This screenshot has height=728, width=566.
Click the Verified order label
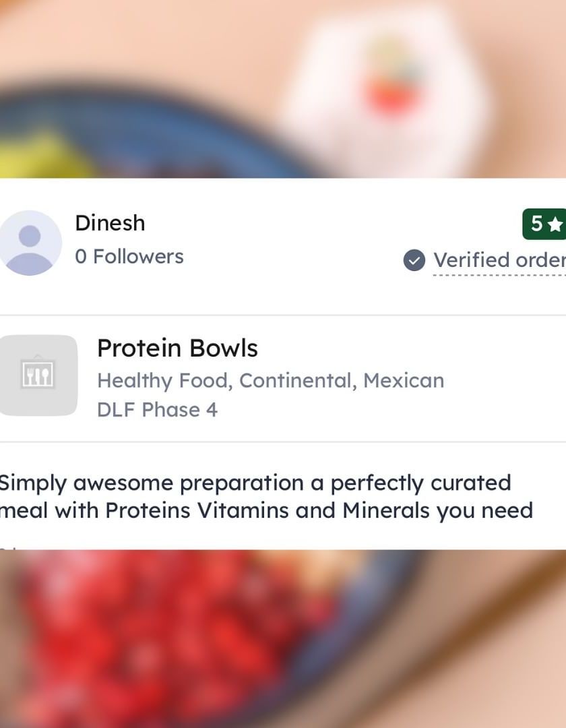499,260
